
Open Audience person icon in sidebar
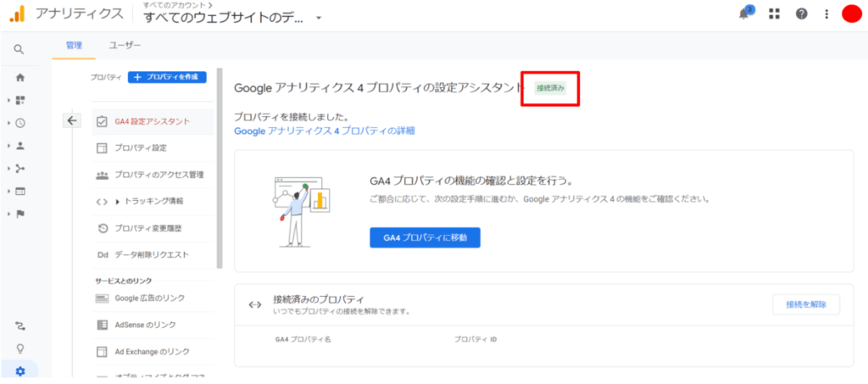(x=20, y=146)
